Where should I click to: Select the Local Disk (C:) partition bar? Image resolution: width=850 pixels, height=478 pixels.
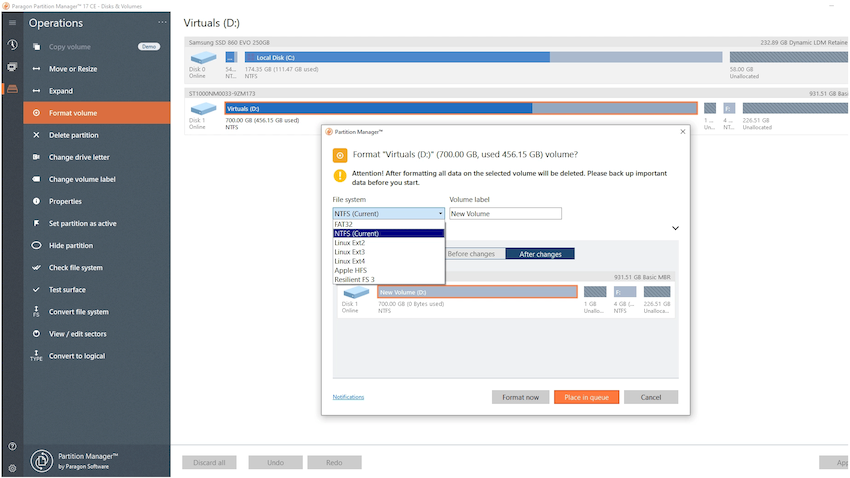[x=484, y=57]
